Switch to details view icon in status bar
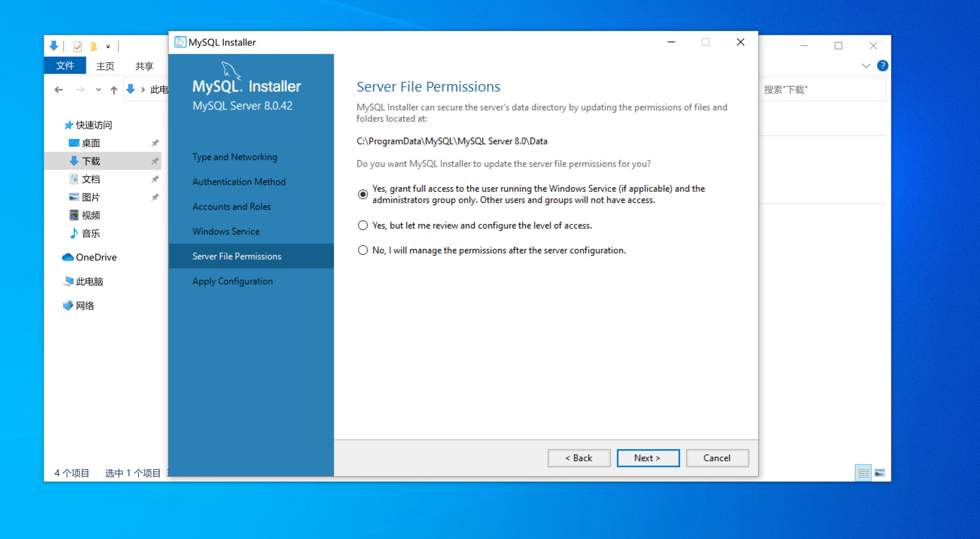Image resolution: width=980 pixels, height=539 pixels. click(863, 473)
